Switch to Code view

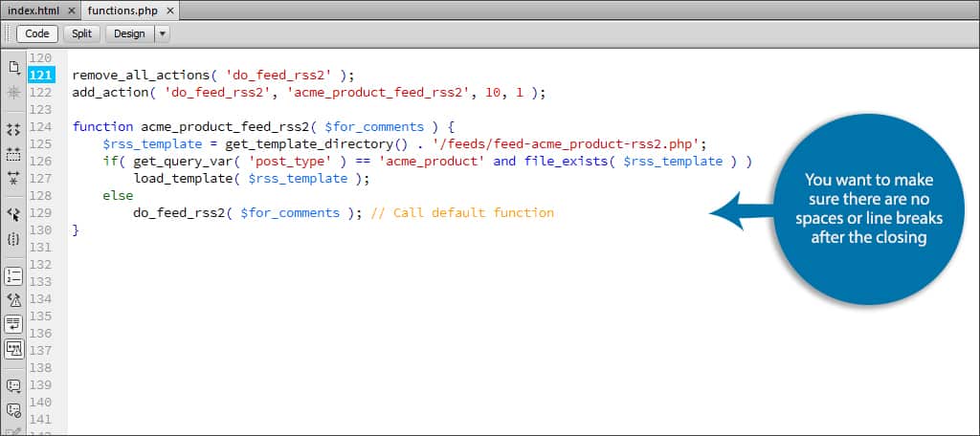37,33
